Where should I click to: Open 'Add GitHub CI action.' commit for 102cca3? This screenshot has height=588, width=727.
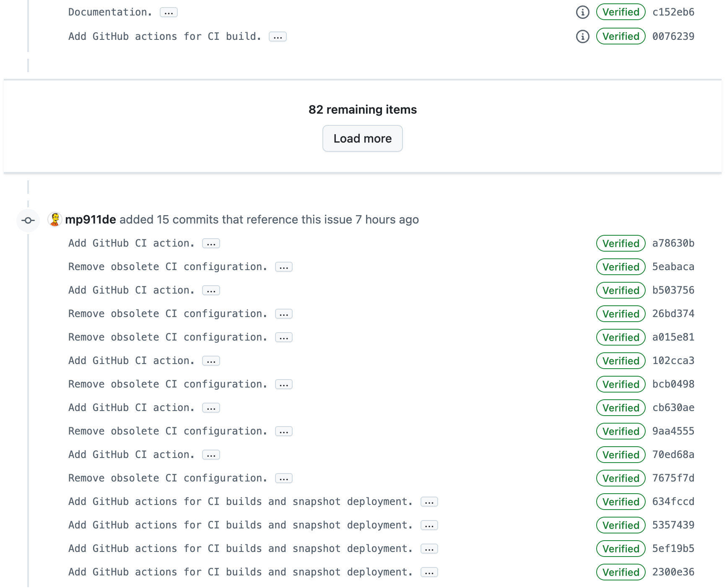[131, 361]
